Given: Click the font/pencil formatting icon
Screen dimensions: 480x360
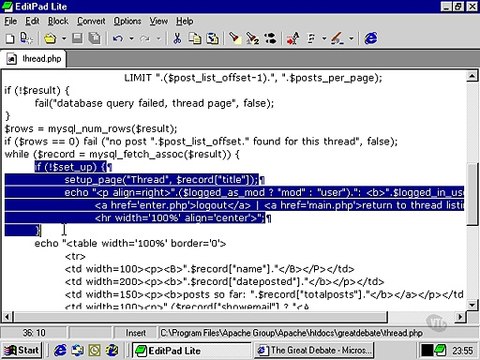Looking at the screenshot, I should click(x=337, y=39).
